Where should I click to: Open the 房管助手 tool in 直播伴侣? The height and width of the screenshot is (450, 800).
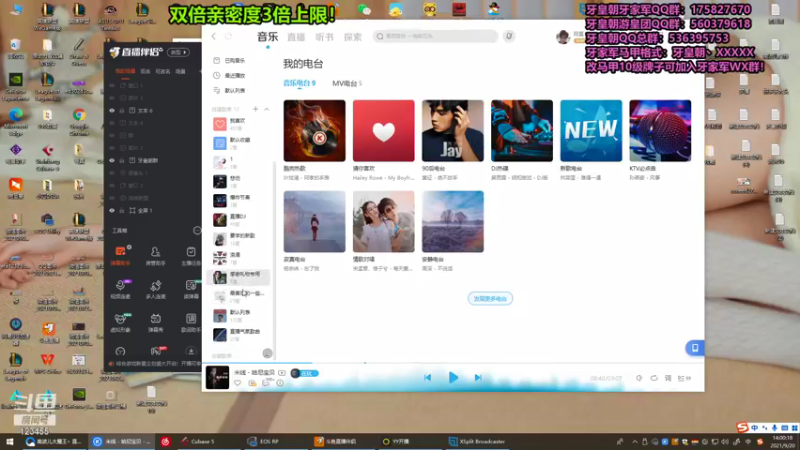(x=155, y=255)
